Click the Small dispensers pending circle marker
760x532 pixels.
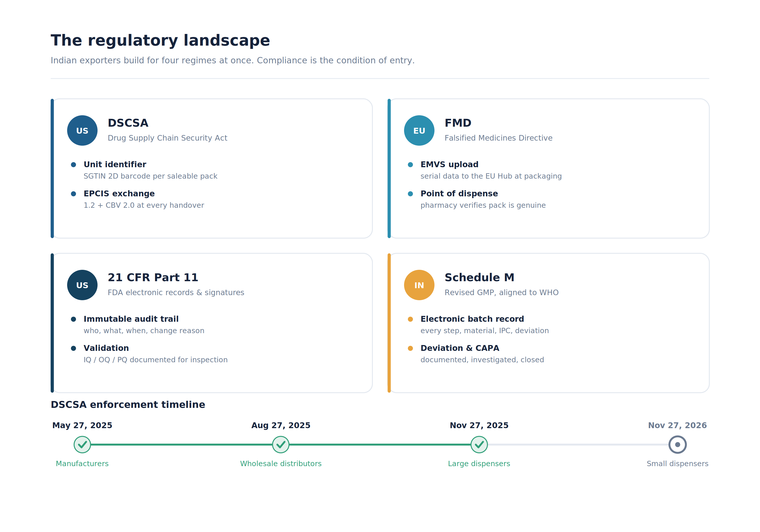pyautogui.click(x=678, y=445)
